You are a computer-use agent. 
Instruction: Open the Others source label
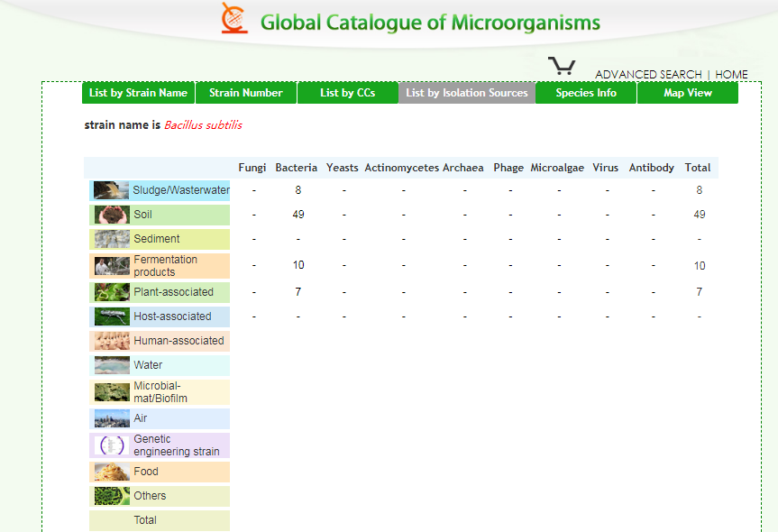(150, 496)
